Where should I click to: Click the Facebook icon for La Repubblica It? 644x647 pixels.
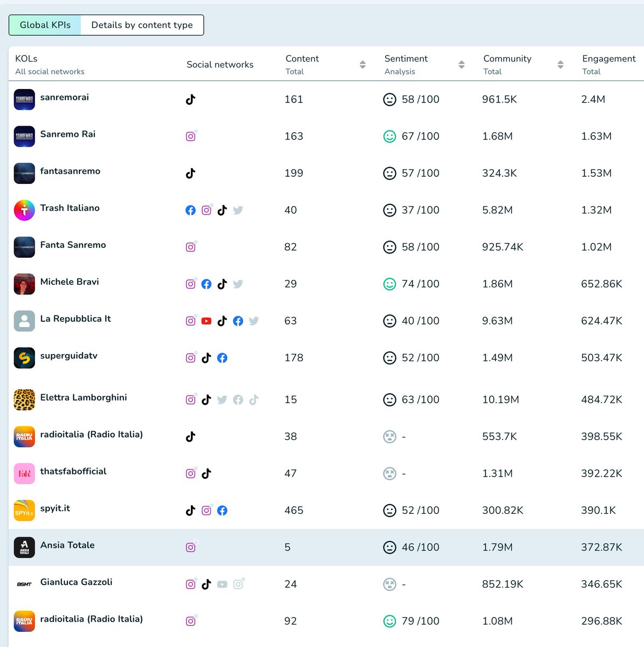(238, 321)
